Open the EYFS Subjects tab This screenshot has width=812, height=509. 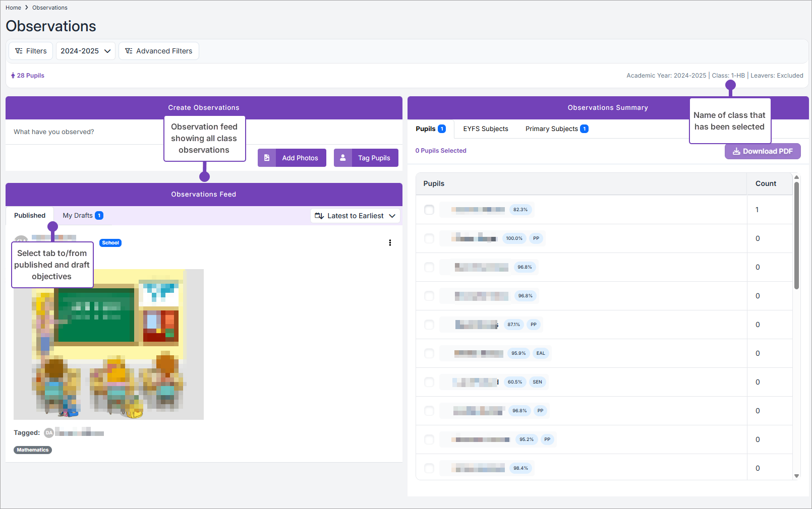click(485, 129)
